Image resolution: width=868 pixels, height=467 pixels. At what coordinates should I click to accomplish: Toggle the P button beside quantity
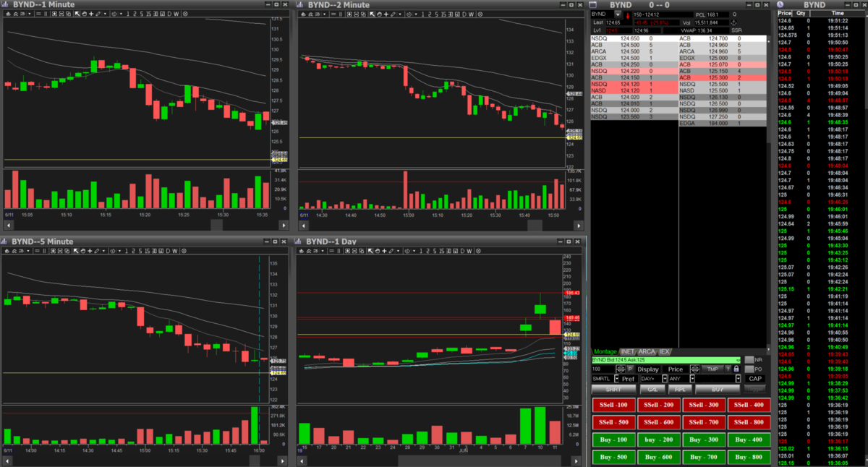point(630,369)
